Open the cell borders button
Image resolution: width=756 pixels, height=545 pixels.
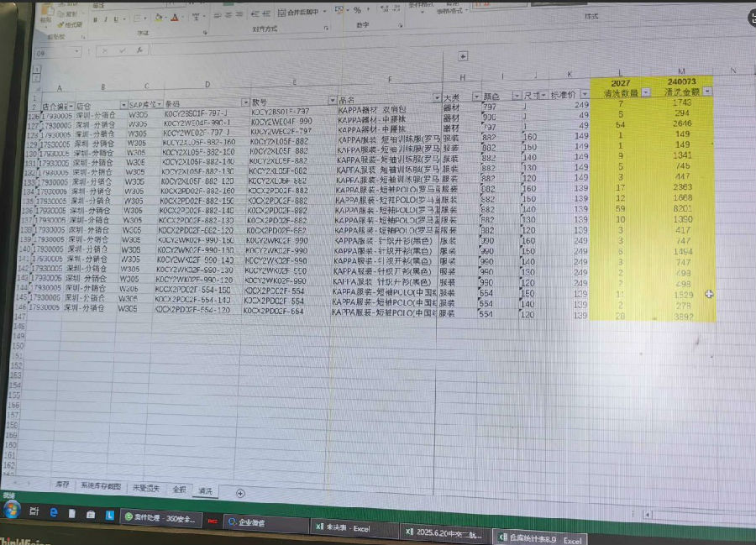coord(138,18)
